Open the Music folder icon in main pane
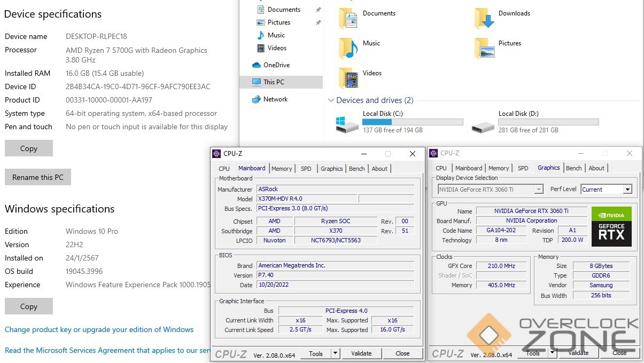 (348, 49)
